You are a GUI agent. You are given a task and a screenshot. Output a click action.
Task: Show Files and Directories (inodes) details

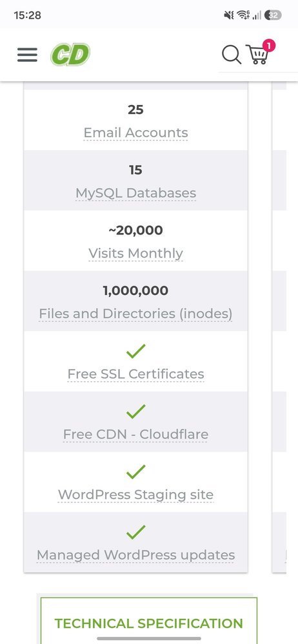[136, 314]
